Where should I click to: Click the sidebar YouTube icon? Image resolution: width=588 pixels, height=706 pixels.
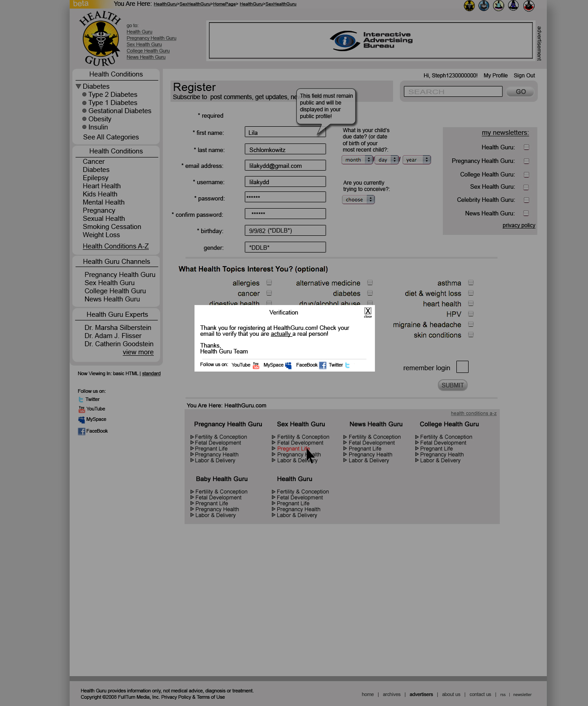coord(81,409)
